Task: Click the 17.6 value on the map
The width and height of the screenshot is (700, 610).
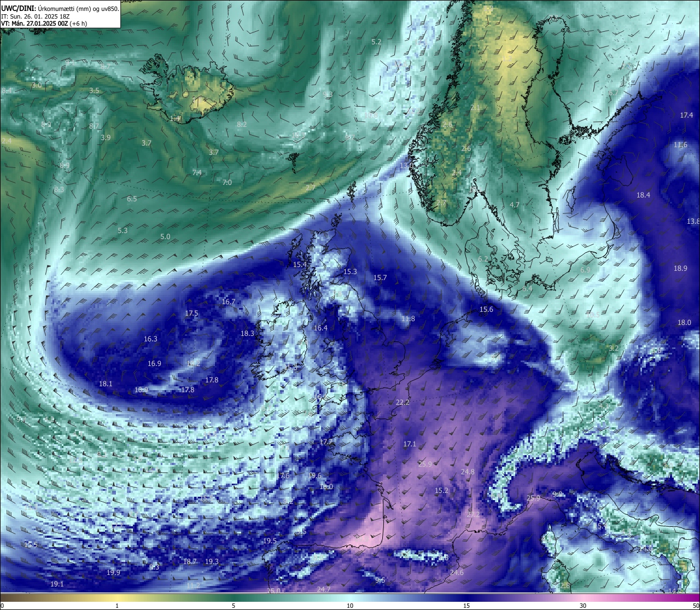Action: click(x=283, y=475)
